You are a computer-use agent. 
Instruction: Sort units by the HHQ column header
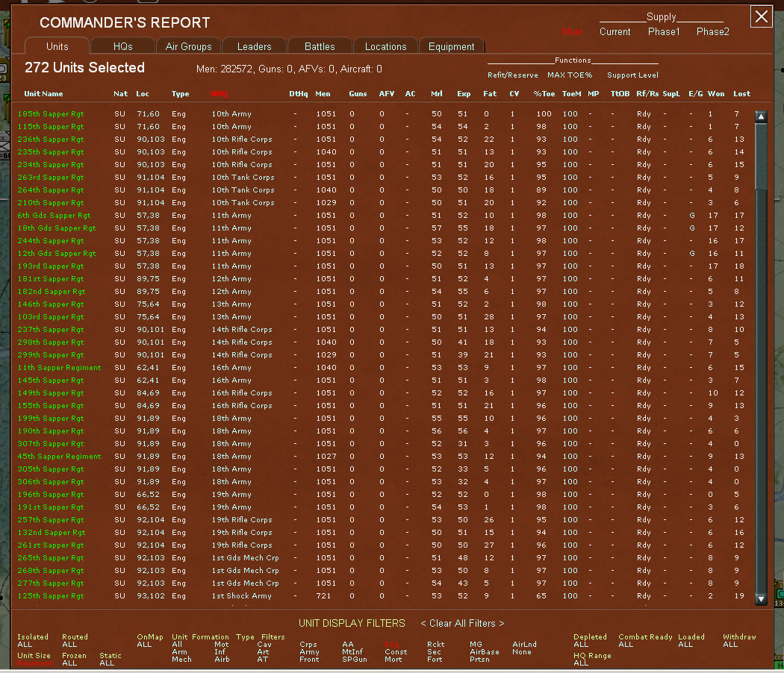(219, 94)
